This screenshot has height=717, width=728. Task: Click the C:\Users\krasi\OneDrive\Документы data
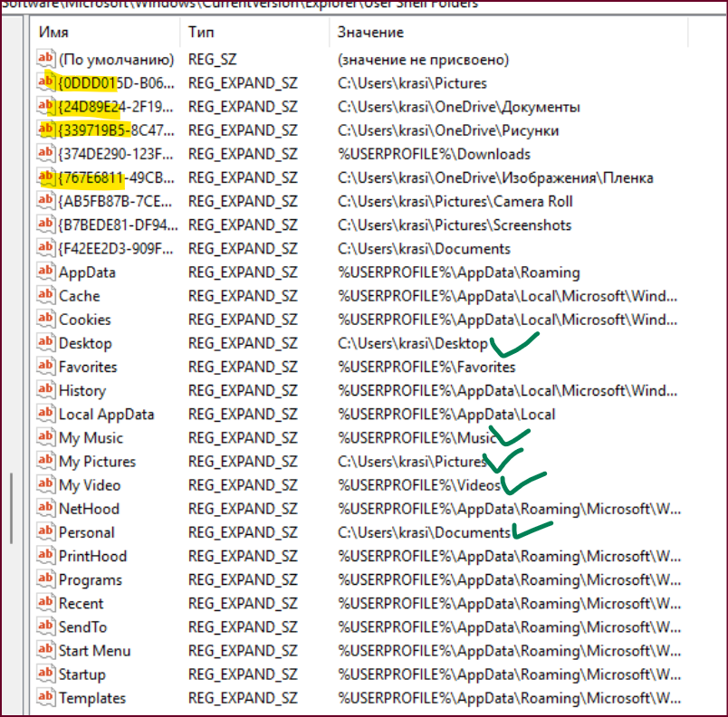[x=459, y=107]
